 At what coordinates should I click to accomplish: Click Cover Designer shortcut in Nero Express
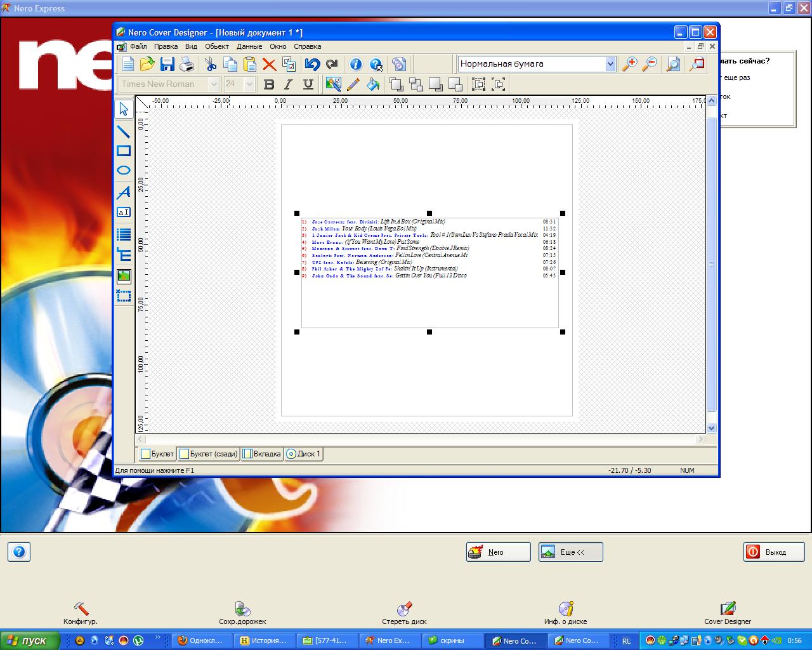pos(728,613)
